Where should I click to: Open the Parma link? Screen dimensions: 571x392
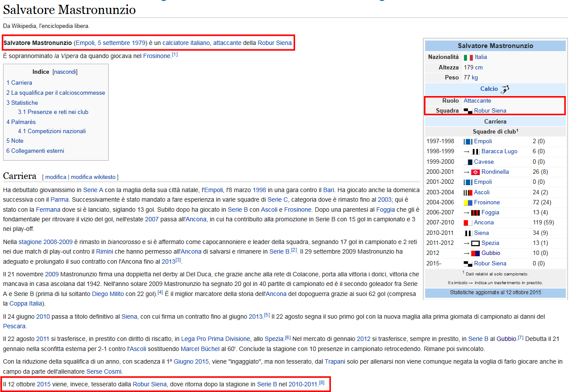tap(59, 199)
